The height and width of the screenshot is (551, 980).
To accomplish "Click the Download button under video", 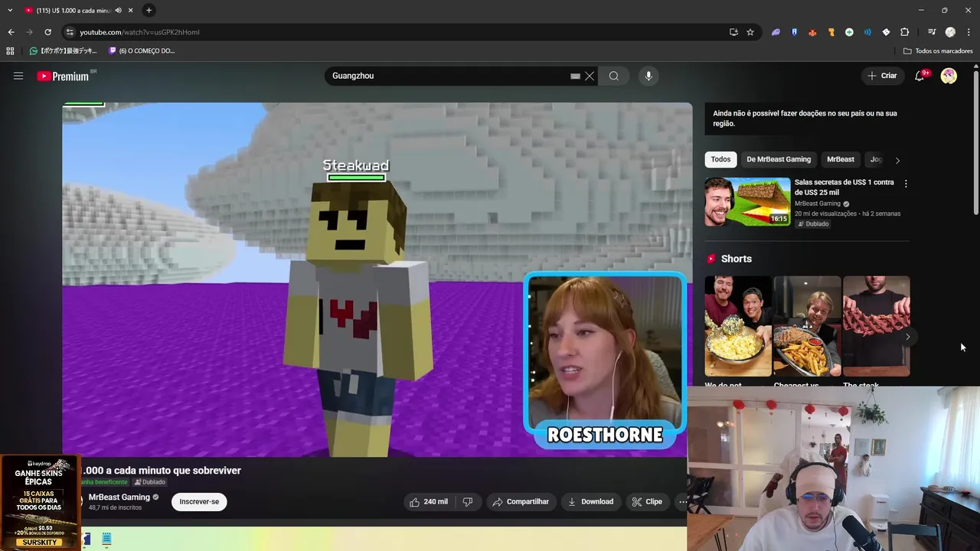I will (x=590, y=502).
